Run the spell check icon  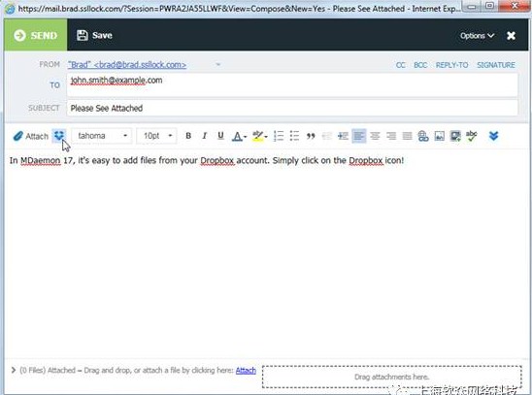coord(472,136)
